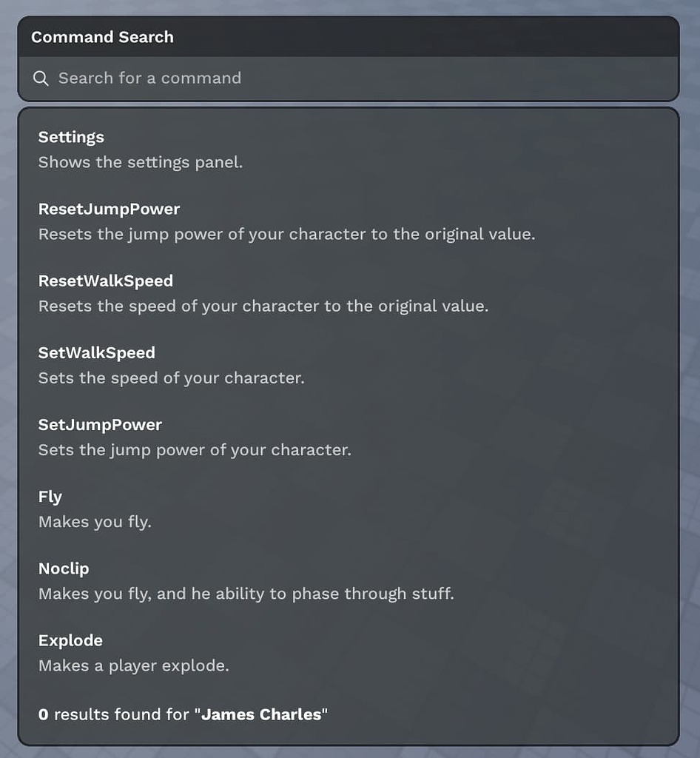Click "Sets the jump power" description line

point(195,450)
